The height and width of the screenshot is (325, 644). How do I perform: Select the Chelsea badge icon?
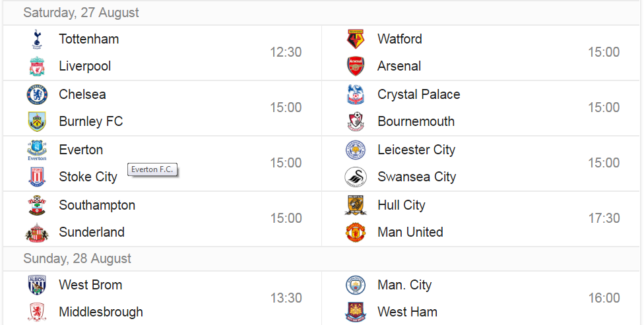[x=37, y=94]
